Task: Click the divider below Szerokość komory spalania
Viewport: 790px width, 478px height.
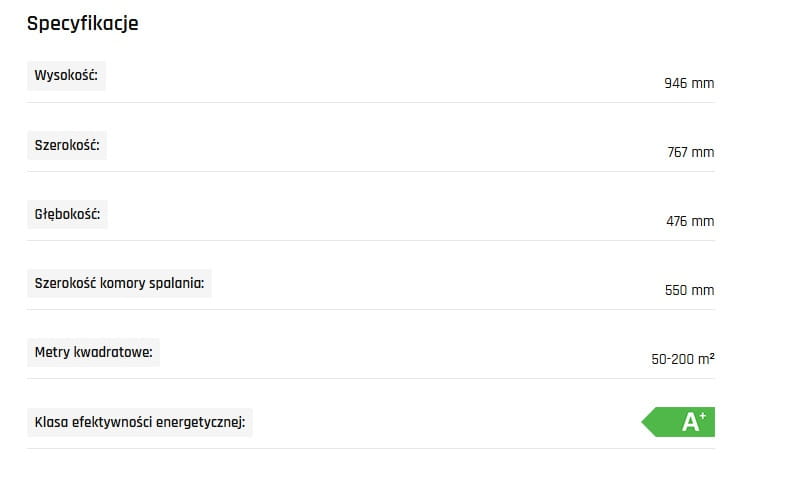Action: click(x=370, y=309)
